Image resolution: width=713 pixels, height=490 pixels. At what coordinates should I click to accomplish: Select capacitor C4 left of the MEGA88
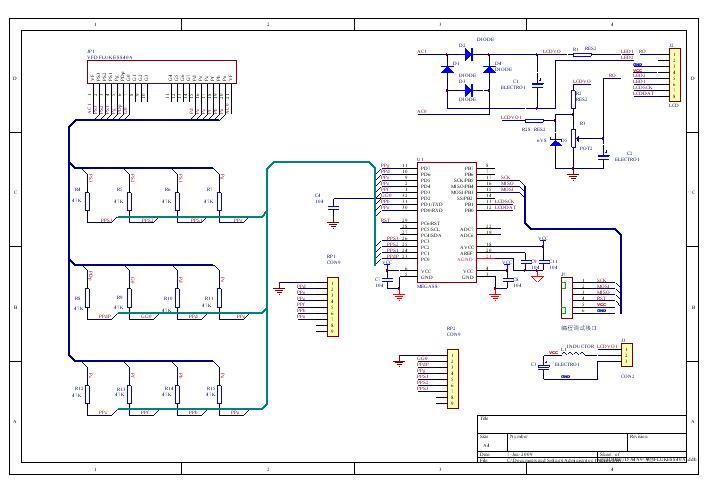(x=333, y=207)
